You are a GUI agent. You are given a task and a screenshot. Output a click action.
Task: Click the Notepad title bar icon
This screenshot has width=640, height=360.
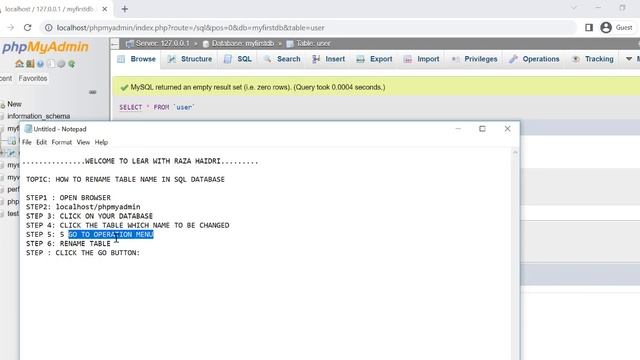tap(28, 129)
